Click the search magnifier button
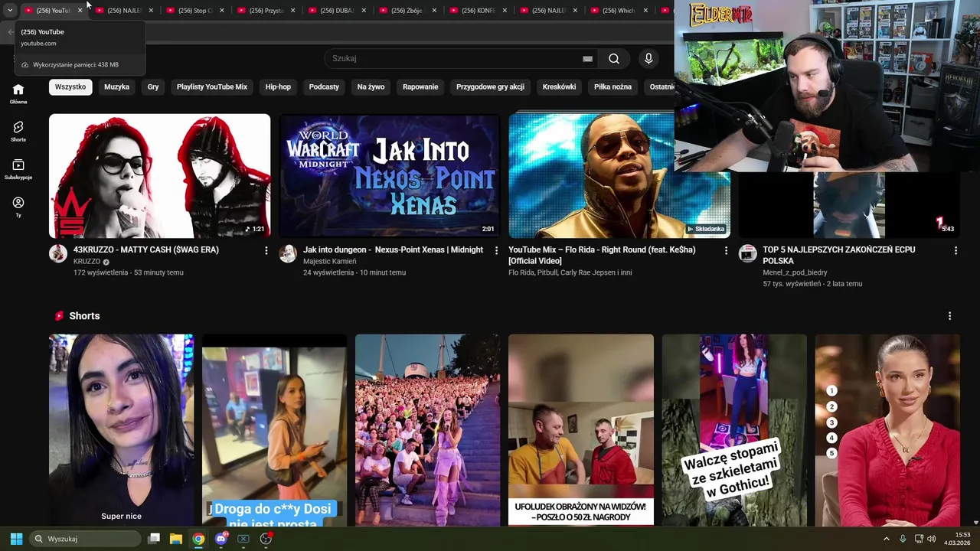 (614, 59)
